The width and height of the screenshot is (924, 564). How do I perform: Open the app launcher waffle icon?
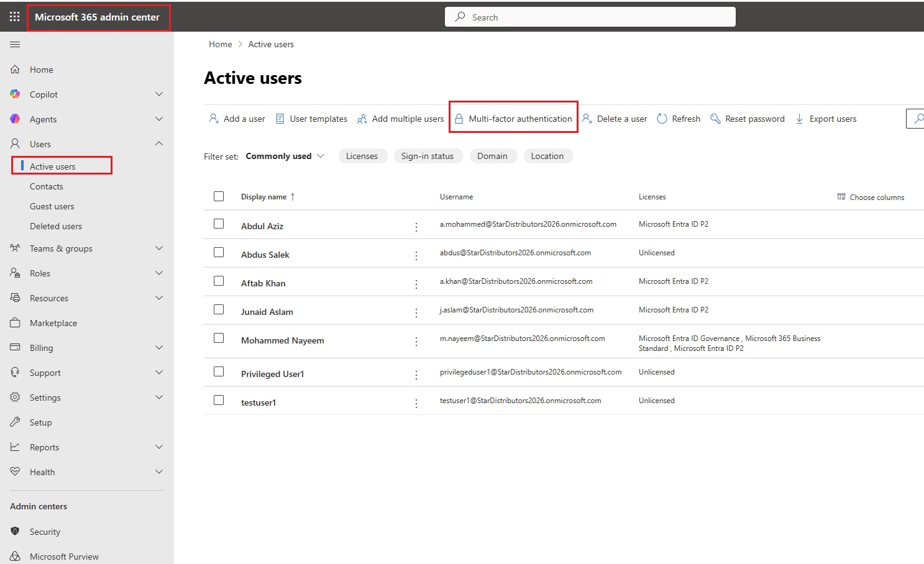pyautogui.click(x=14, y=17)
